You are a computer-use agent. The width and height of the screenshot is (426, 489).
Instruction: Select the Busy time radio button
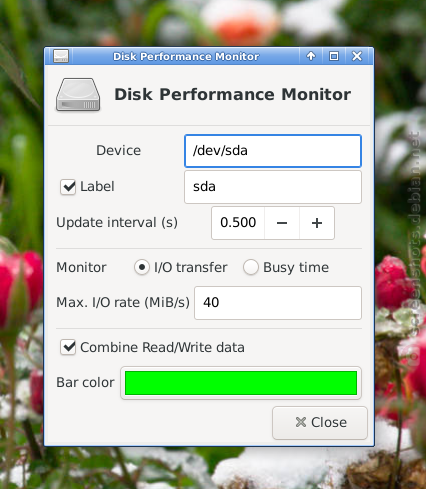click(x=251, y=267)
